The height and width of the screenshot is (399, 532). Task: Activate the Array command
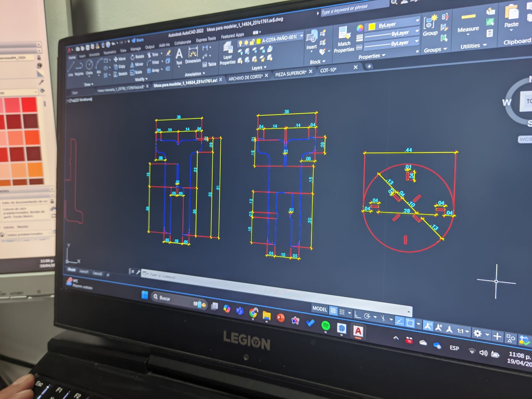point(153,71)
